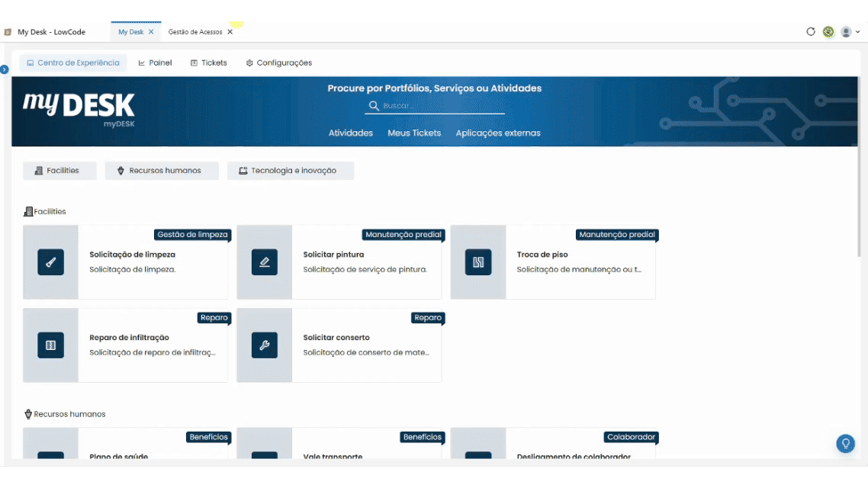Open Meus Tickets link
Image resolution: width=868 pixels, height=488 pixels.
pos(414,133)
